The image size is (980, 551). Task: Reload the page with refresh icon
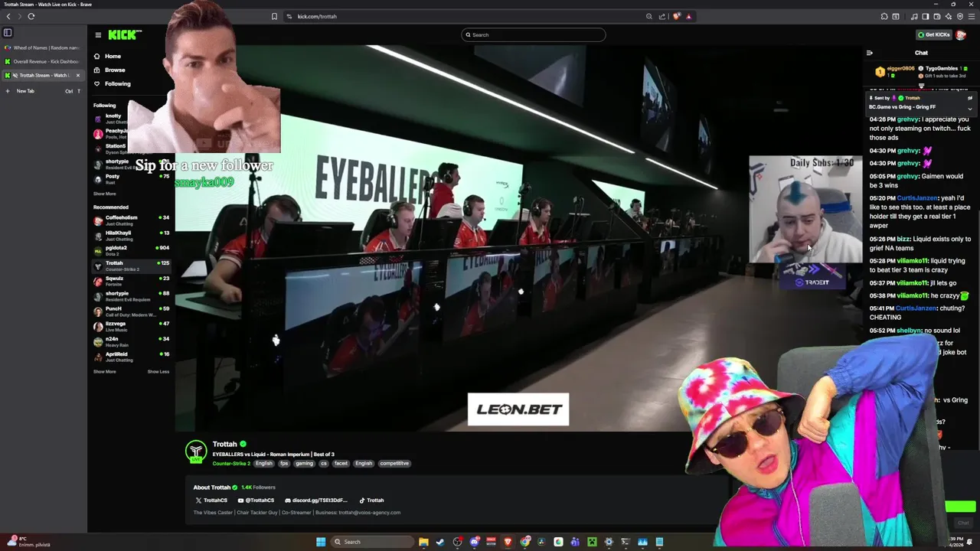31,16
